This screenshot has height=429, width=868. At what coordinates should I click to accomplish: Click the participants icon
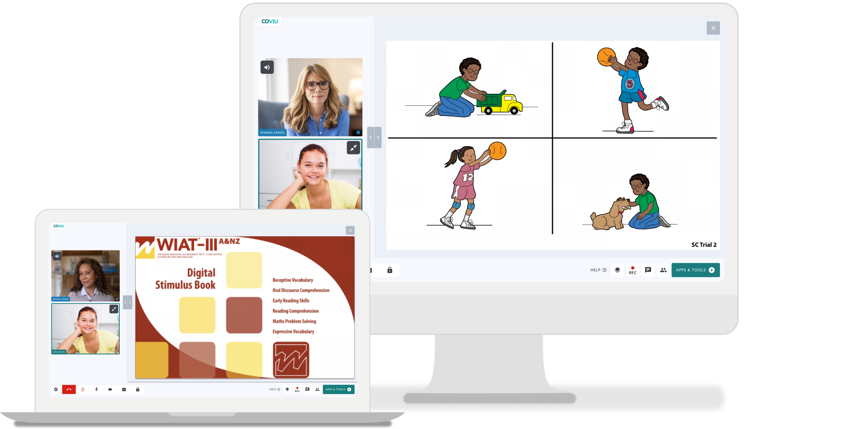[x=663, y=271]
